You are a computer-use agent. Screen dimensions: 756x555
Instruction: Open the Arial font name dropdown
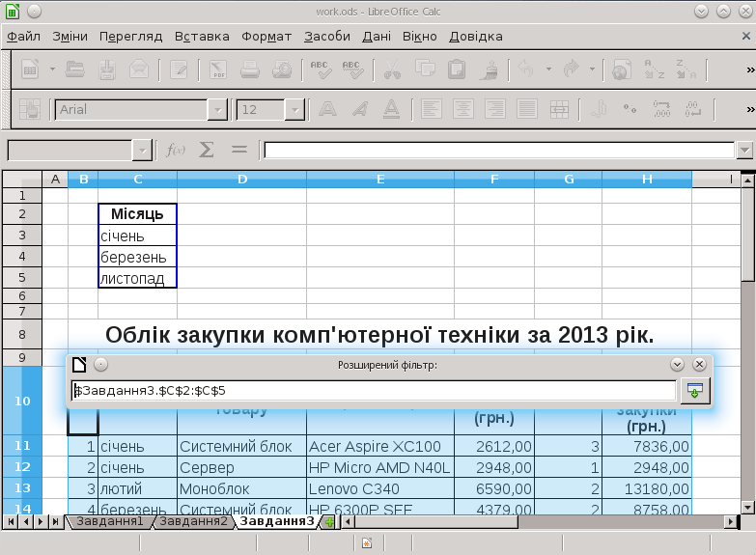point(217,109)
